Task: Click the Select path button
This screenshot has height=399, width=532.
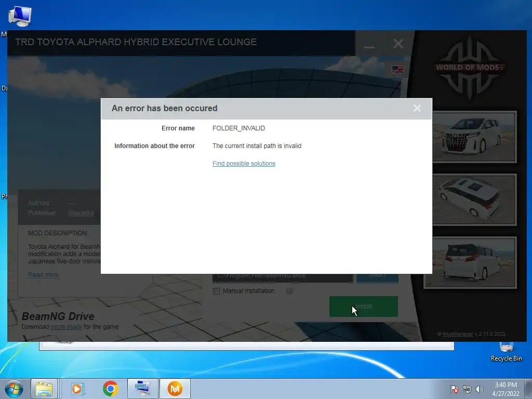Action: [x=377, y=276]
